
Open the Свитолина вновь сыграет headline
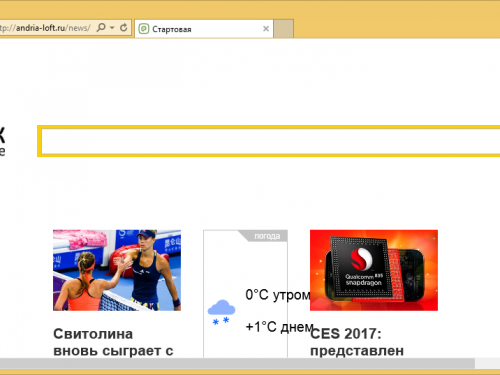[113, 342]
